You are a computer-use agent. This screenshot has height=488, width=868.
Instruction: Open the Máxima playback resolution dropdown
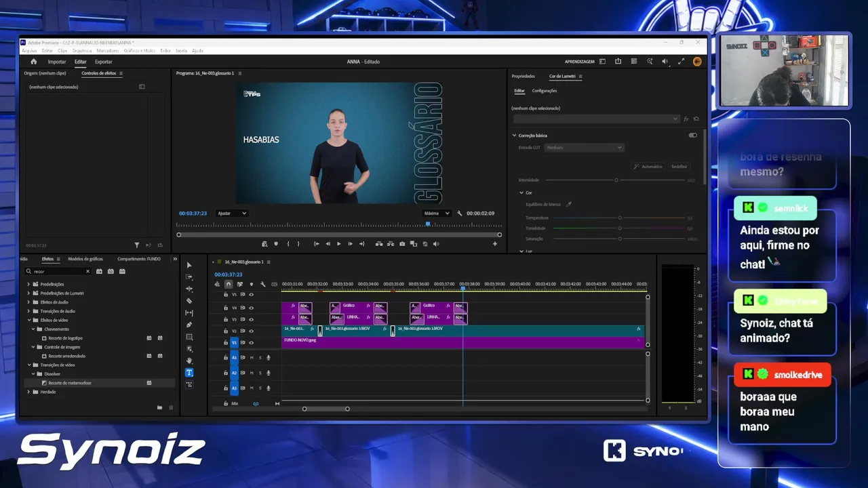click(x=437, y=213)
